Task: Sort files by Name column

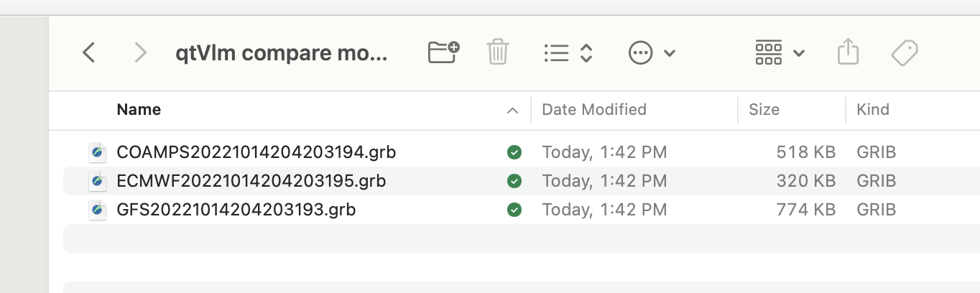Action: [x=139, y=110]
